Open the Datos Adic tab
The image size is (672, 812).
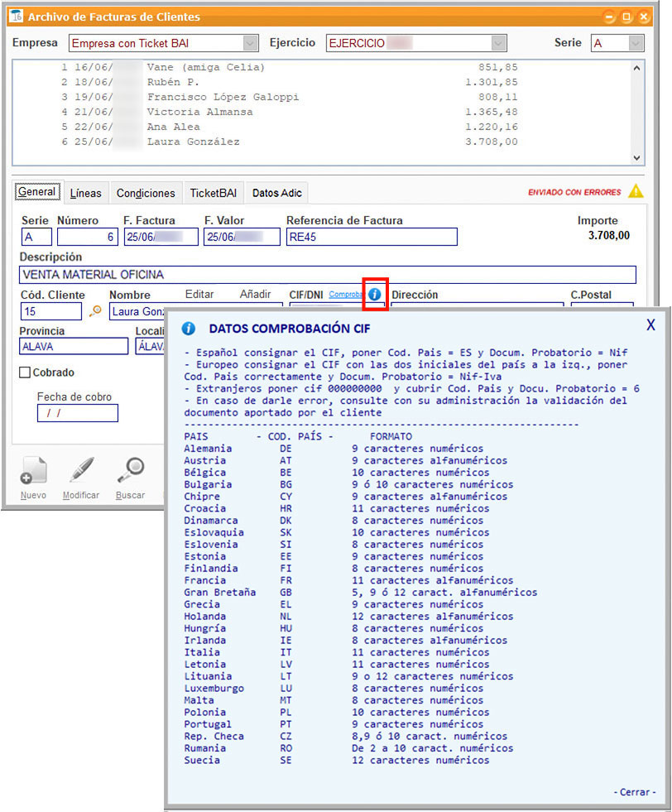(277, 193)
